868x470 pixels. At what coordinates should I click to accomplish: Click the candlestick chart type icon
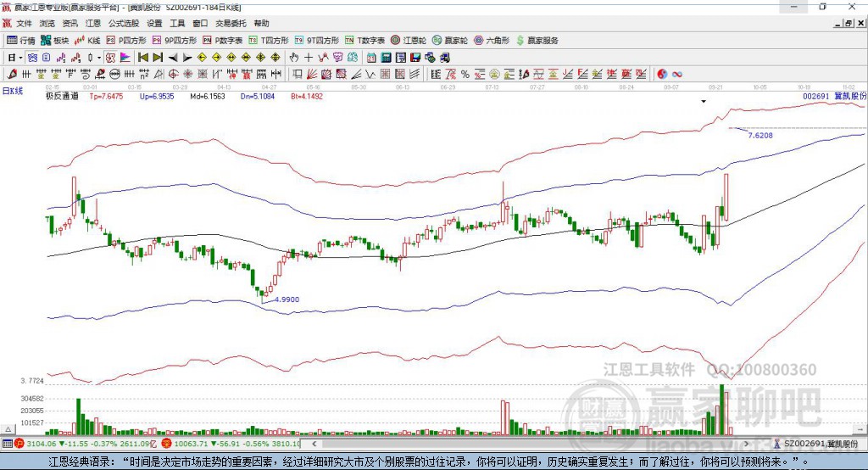coord(90,58)
